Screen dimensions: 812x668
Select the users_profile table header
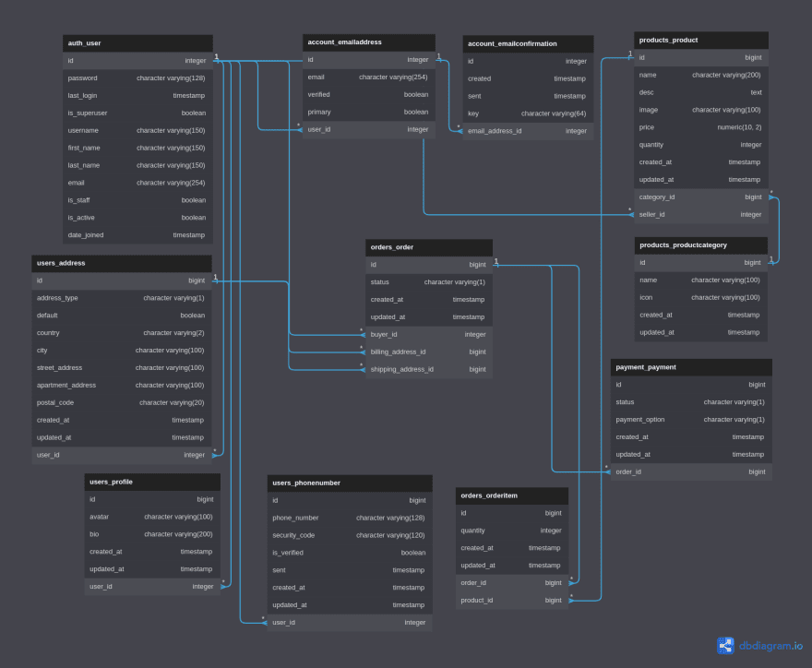tap(152, 483)
